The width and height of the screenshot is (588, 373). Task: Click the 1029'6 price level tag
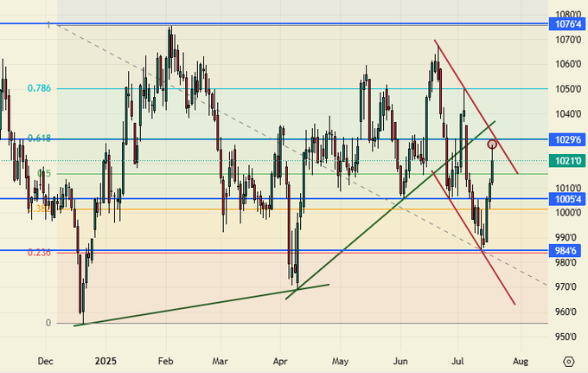point(567,139)
